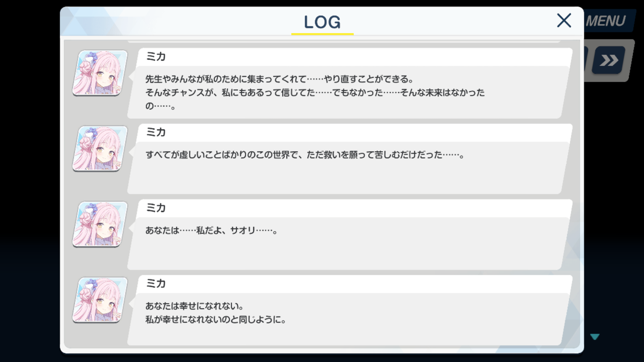The width and height of the screenshot is (644, 362).
Task: Click Mika's portrait on the fourth log entry
Action: [100, 300]
